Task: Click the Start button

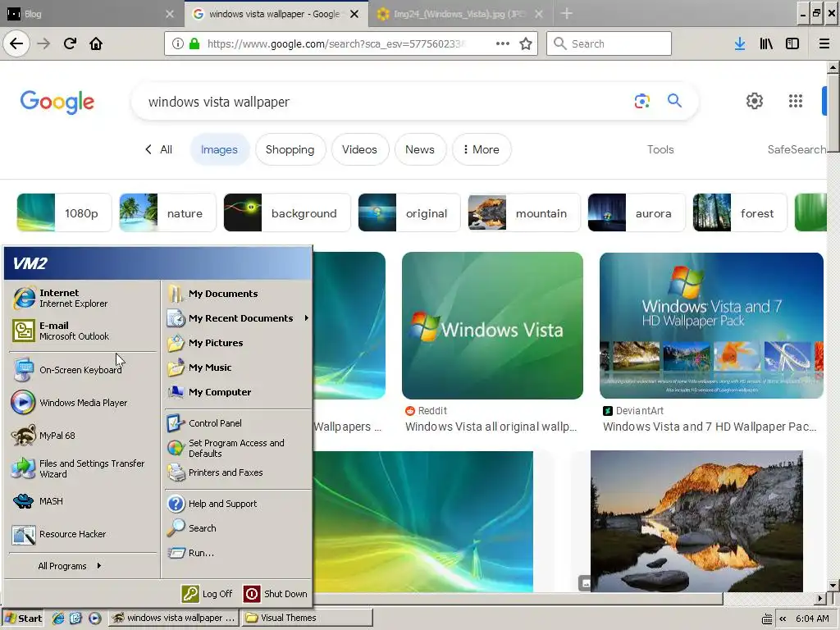Action: coord(23,619)
